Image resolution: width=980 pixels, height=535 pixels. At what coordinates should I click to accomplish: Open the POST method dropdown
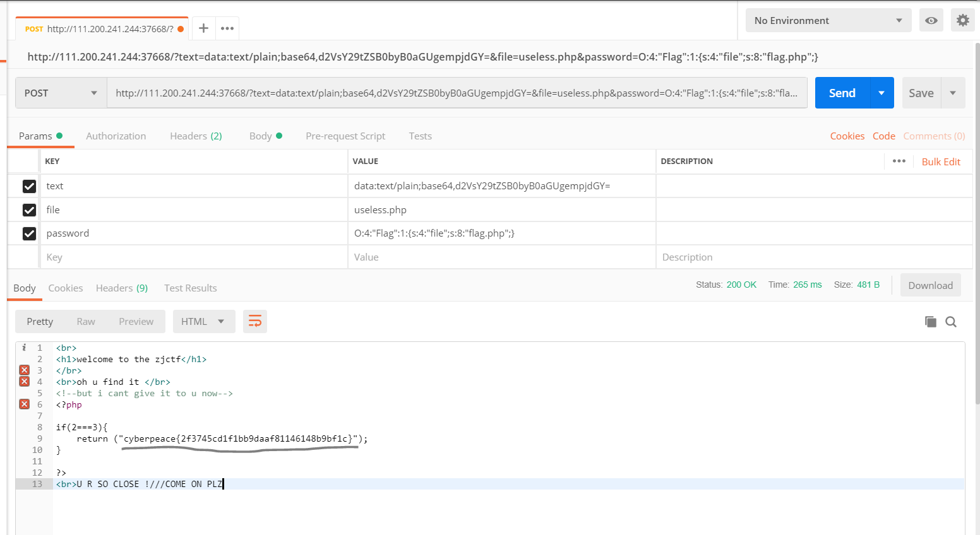point(61,93)
